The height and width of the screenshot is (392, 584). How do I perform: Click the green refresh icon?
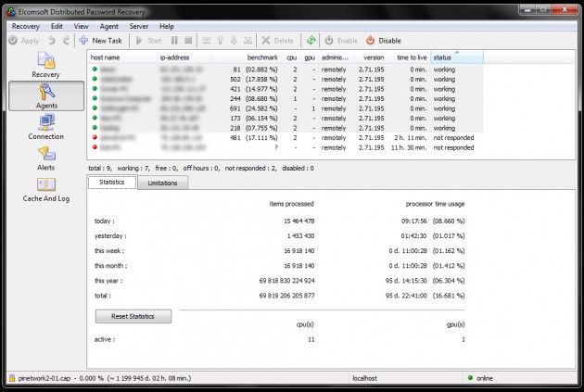pyautogui.click(x=311, y=41)
